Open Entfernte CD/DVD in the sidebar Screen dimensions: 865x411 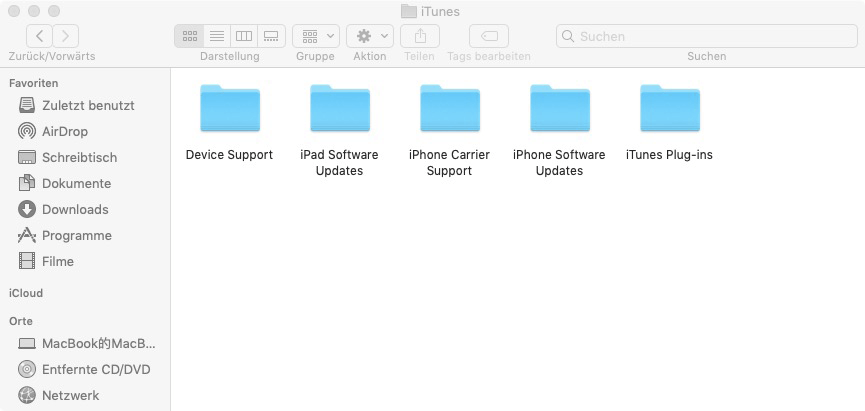click(x=86, y=369)
